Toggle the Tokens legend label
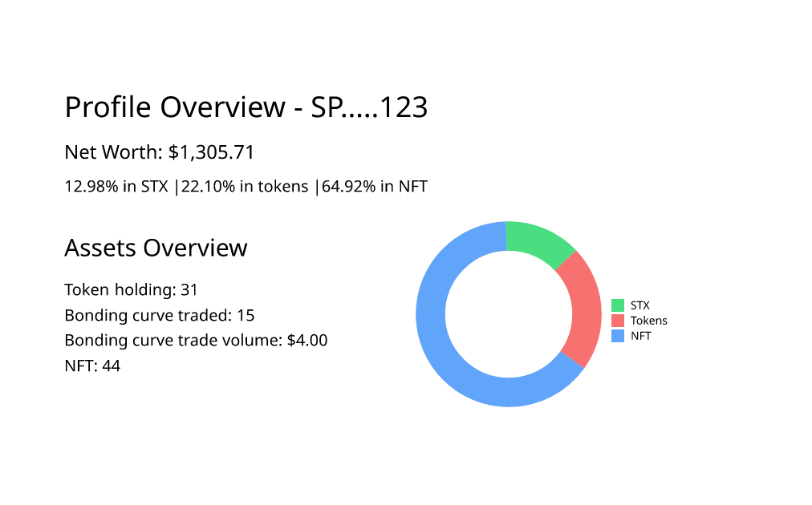The image size is (812, 505). (648, 321)
